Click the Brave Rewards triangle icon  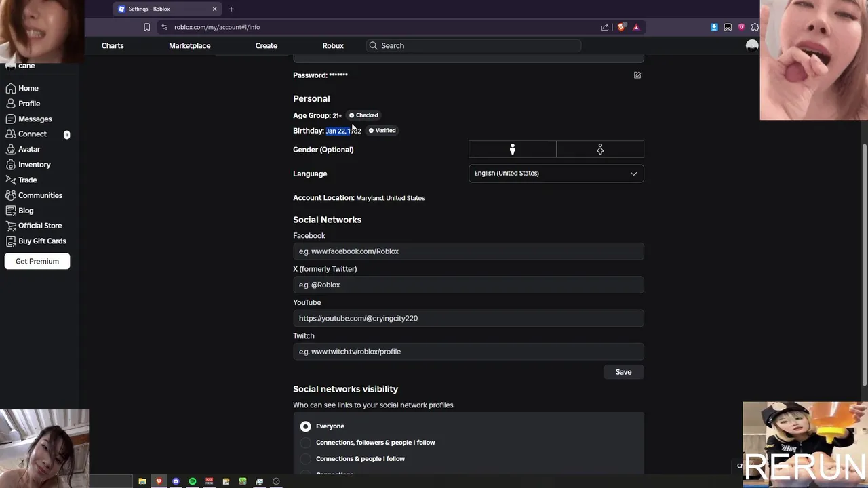click(x=636, y=27)
